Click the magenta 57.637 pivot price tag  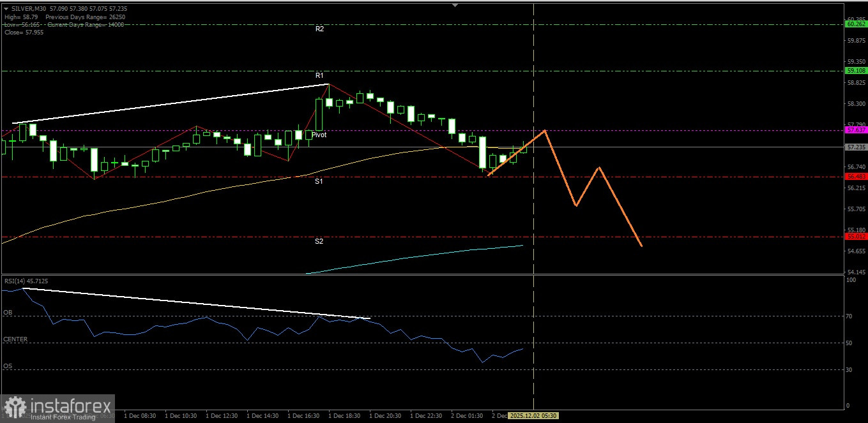coord(855,130)
